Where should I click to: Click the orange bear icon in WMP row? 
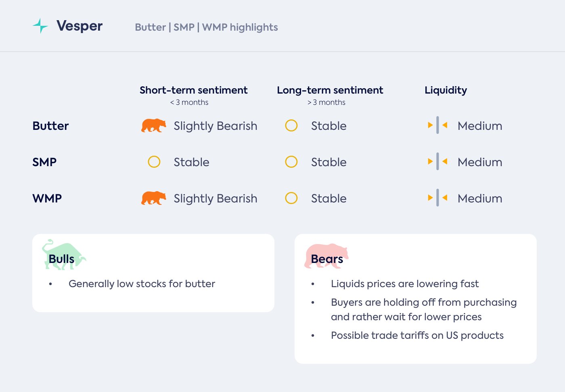click(x=153, y=198)
